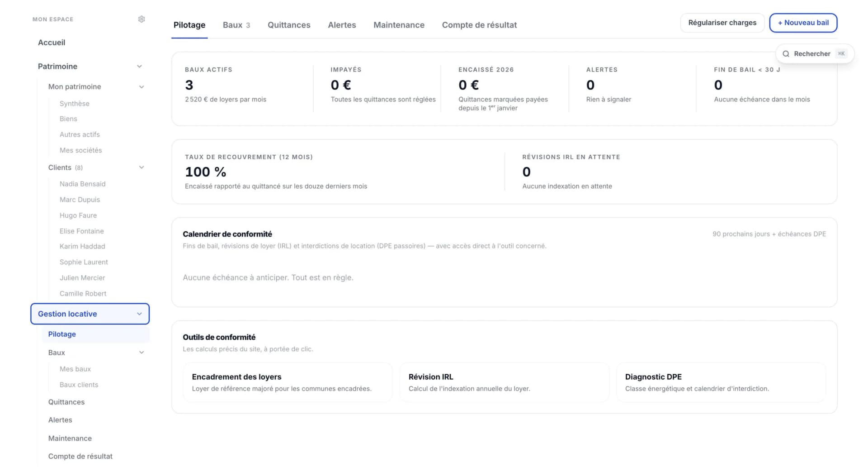The width and height of the screenshot is (868, 467).
Task: Select client Karim Haddad
Action: (x=82, y=246)
